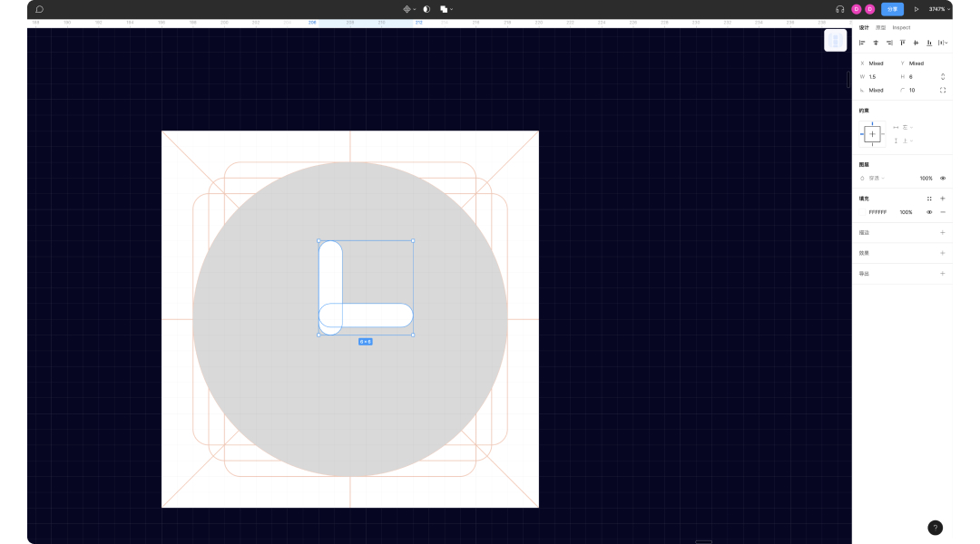Click the fill opacity 100% value
This screenshot has width=980, height=544.
906,212
